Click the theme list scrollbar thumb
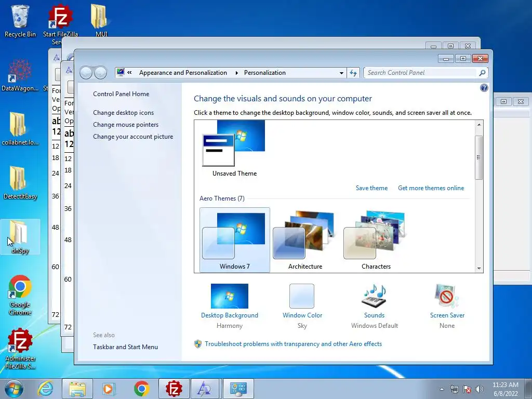This screenshot has height=399, width=532. click(x=478, y=157)
